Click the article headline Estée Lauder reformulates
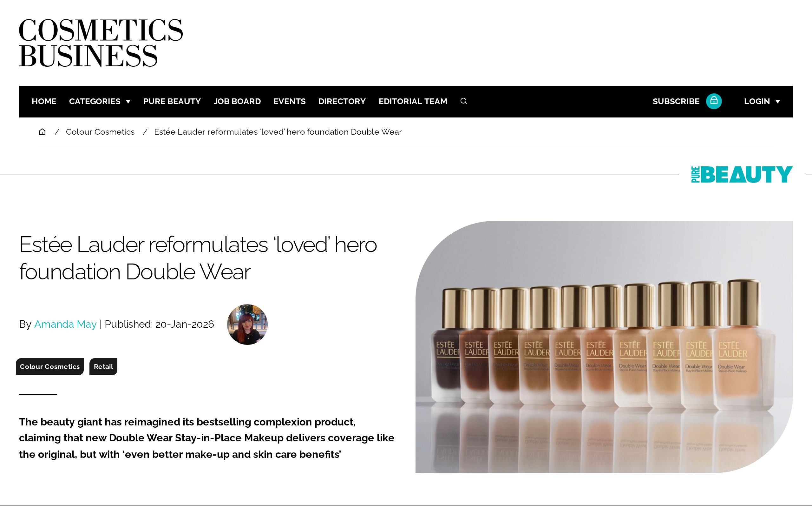The image size is (812, 508). [198, 258]
